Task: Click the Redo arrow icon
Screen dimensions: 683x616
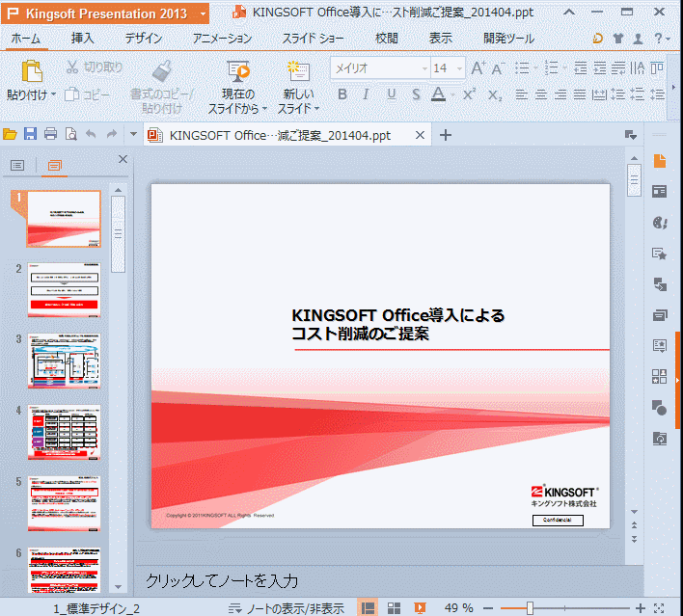Action: click(112, 134)
